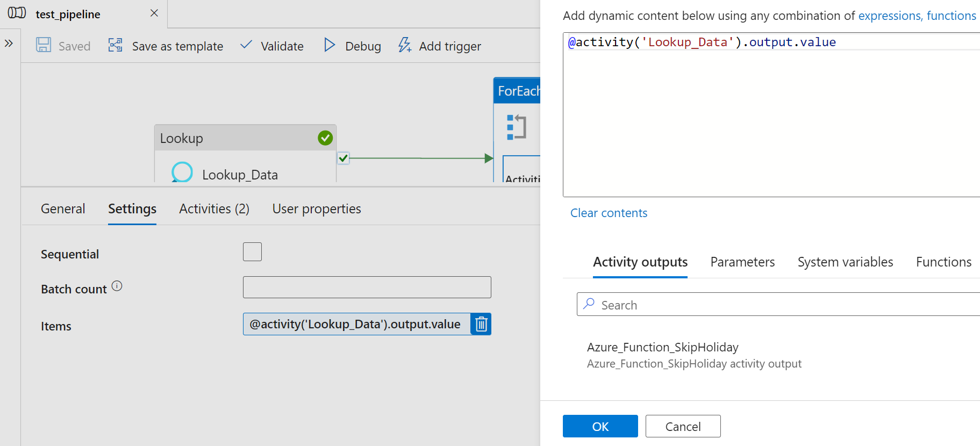Open the User properties tab
Image resolution: width=980 pixels, height=446 pixels.
click(317, 208)
